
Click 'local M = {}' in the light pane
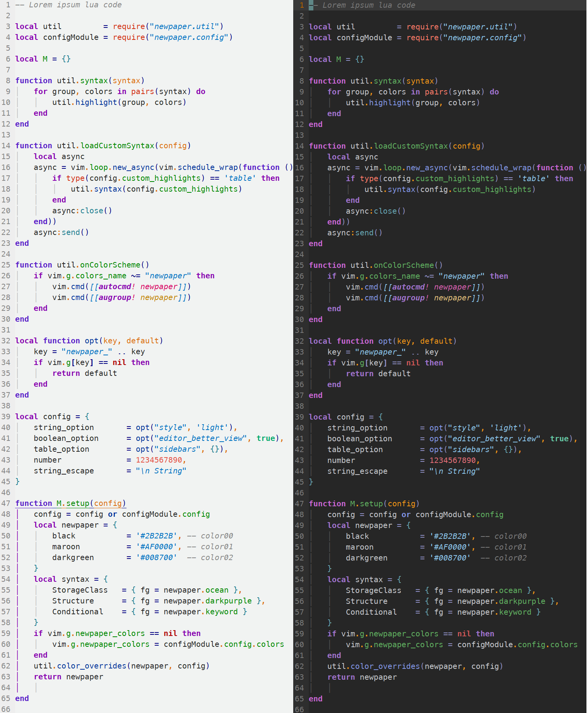(43, 59)
